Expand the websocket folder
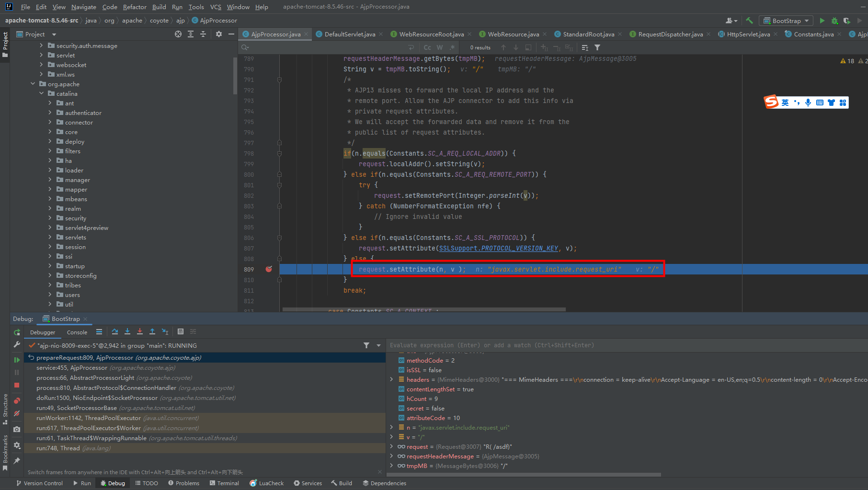 pos(41,65)
